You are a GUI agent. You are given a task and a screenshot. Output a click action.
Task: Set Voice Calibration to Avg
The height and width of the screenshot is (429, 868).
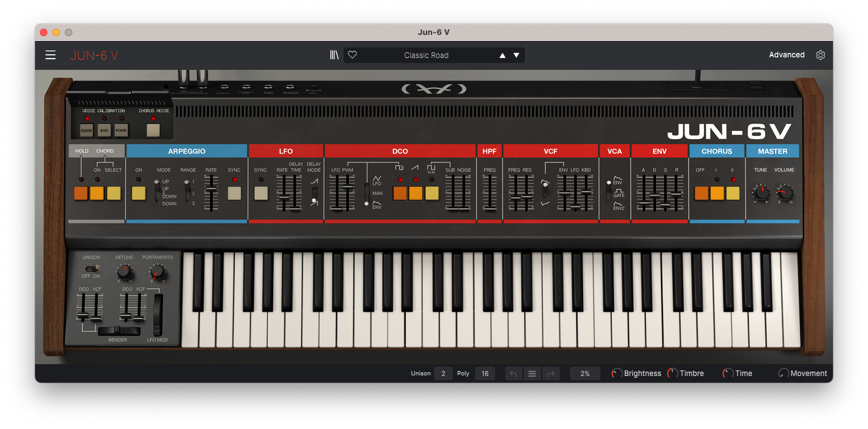[x=104, y=130]
